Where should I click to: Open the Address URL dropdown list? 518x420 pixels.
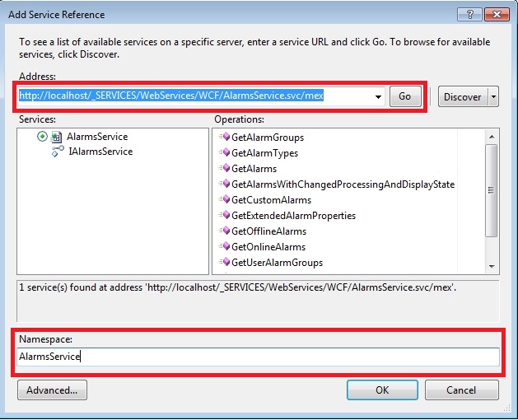pos(378,97)
